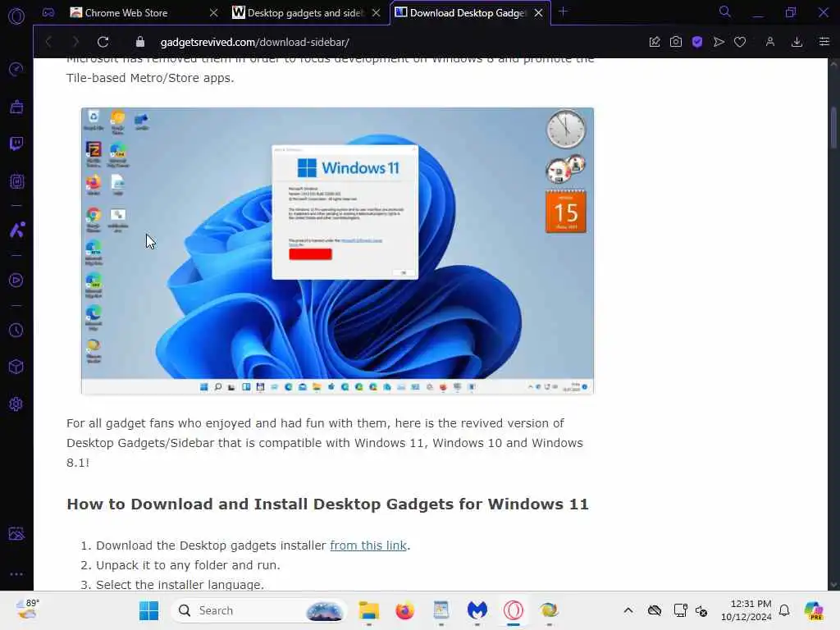This screenshot has height=630, width=840.
Task: Click the taskbar Search box
Action: coord(259,610)
